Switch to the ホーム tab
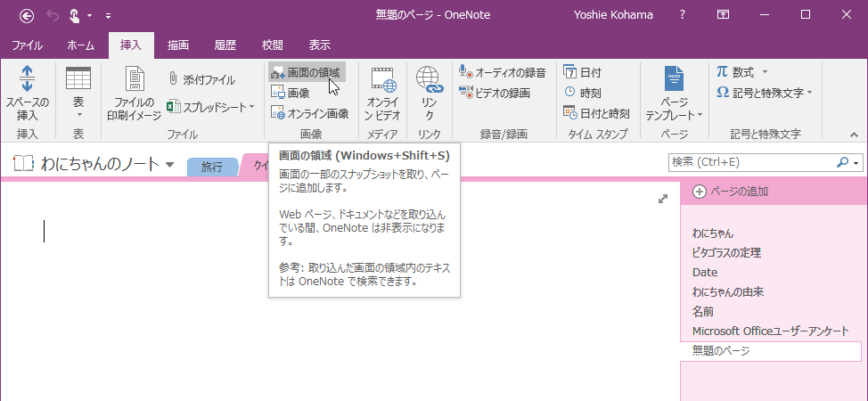The image size is (868, 401). [x=81, y=45]
